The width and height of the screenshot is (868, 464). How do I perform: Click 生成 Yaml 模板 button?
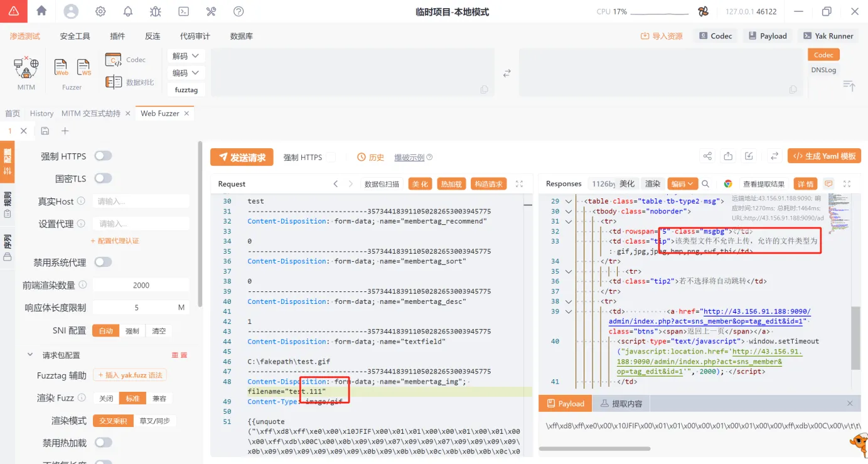pyautogui.click(x=824, y=156)
